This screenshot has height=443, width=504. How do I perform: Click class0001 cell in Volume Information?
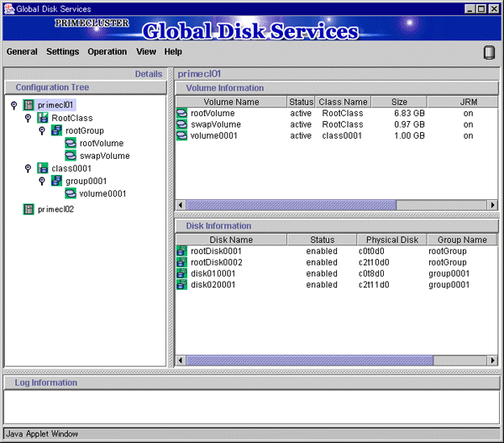point(342,135)
